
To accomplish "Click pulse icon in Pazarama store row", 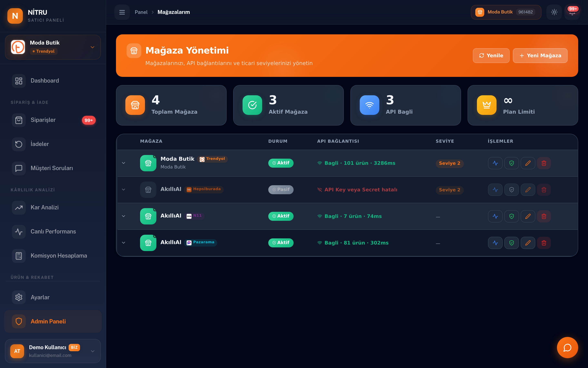I will (495, 243).
